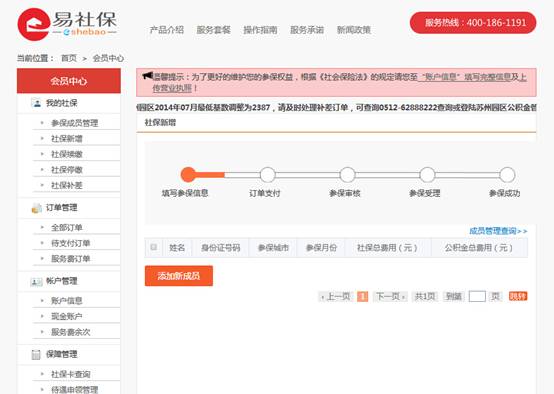Image resolution: width=554 pixels, height=394 pixels.
Task: Open 服务费余次 in the sidebar
Action: (71, 332)
